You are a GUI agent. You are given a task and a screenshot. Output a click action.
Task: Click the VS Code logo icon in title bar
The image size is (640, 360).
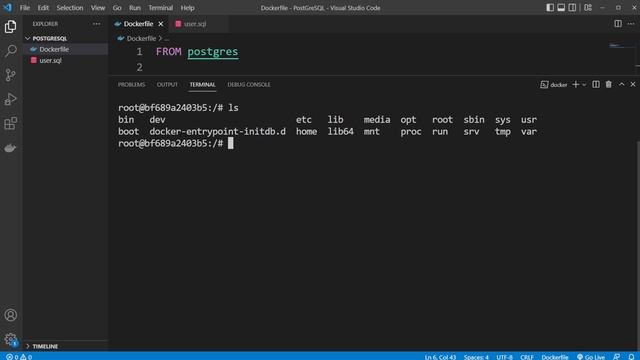[8, 7]
